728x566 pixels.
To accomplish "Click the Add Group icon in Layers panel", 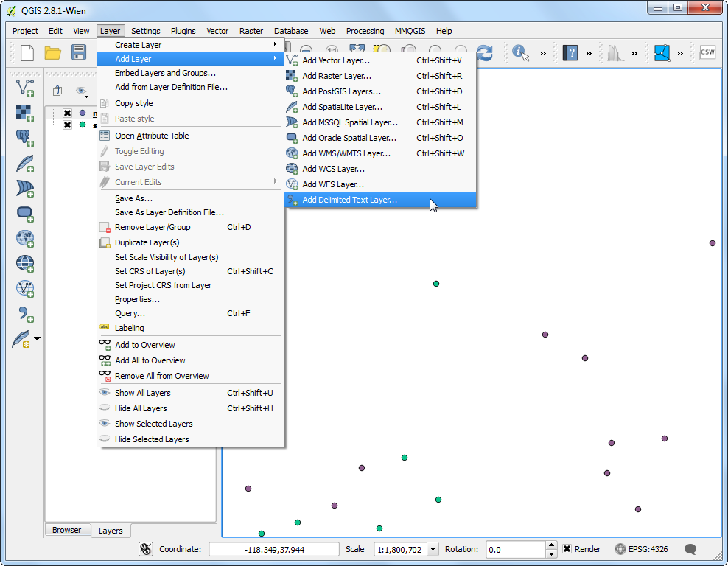I will pos(57,91).
